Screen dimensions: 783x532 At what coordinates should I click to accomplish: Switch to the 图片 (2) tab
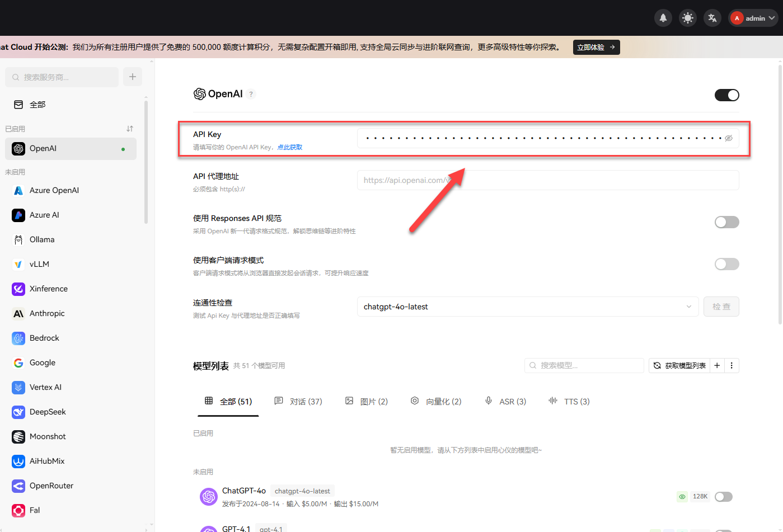367,401
